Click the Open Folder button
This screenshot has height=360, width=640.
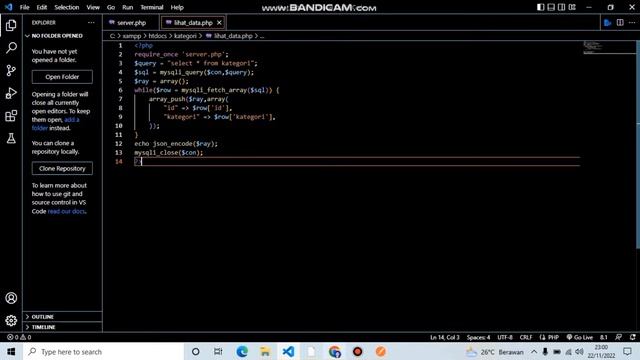(x=62, y=77)
